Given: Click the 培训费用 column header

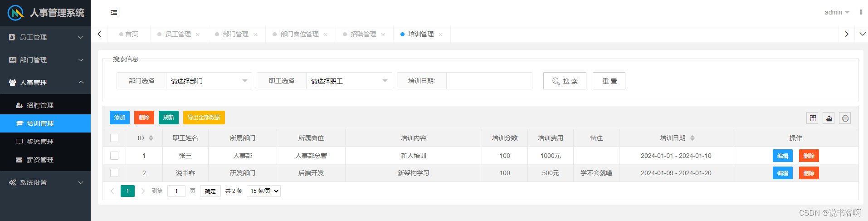Looking at the screenshot, I should click(x=551, y=138).
